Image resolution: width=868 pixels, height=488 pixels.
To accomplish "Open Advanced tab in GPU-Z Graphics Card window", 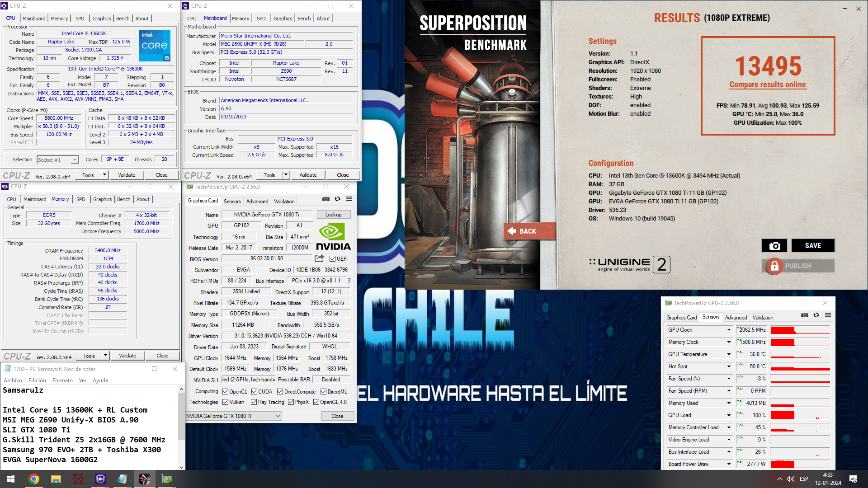I will pyautogui.click(x=257, y=202).
